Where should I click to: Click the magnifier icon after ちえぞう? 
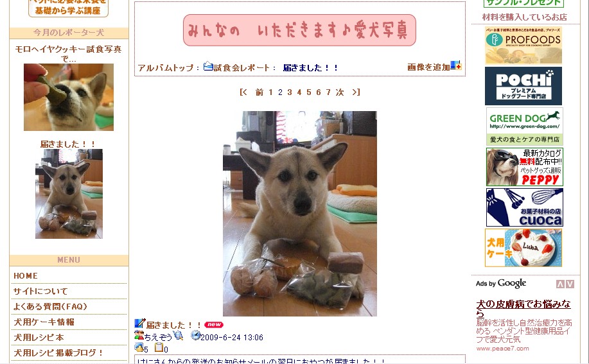click(x=178, y=336)
